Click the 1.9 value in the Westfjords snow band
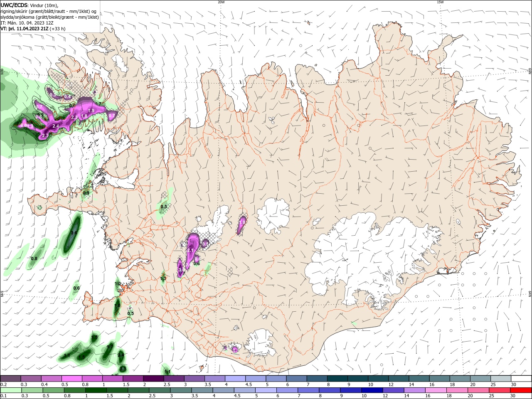Screen dimensions: 532x399 [x=91, y=111]
